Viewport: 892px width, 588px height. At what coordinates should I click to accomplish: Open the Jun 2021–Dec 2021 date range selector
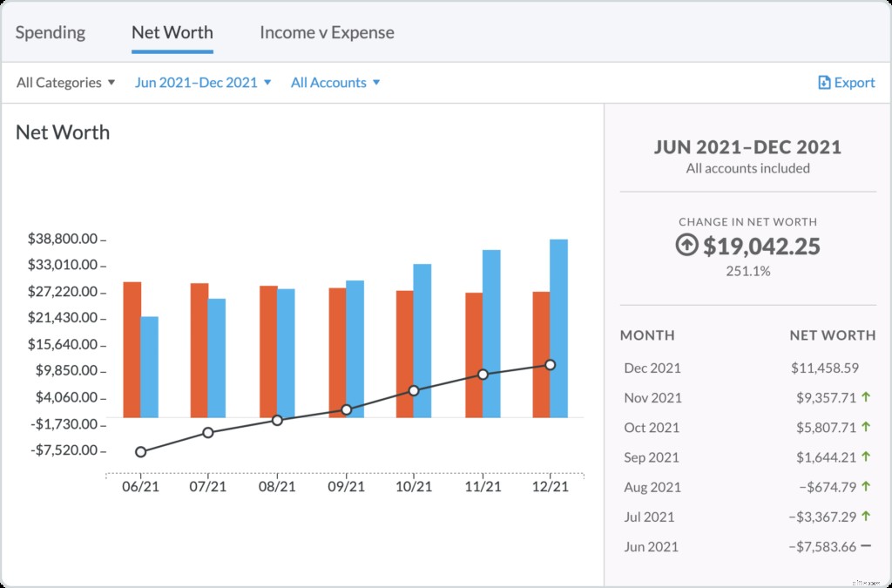coord(203,82)
